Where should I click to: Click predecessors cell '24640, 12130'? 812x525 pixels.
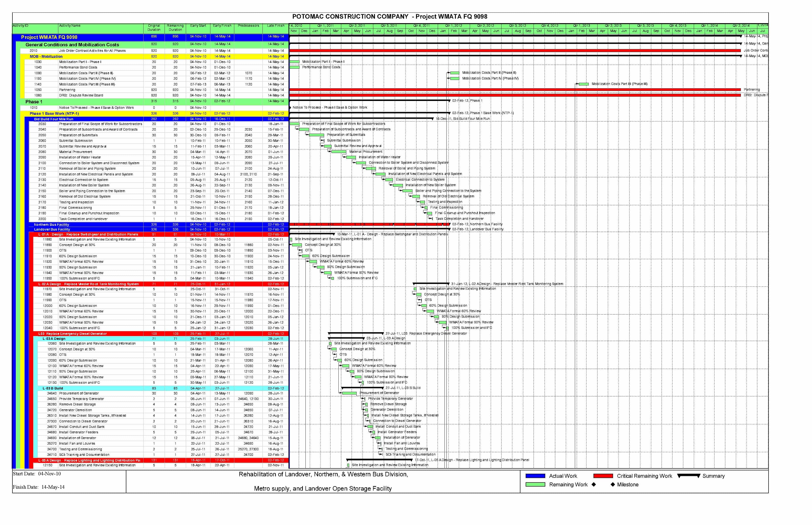point(248,399)
